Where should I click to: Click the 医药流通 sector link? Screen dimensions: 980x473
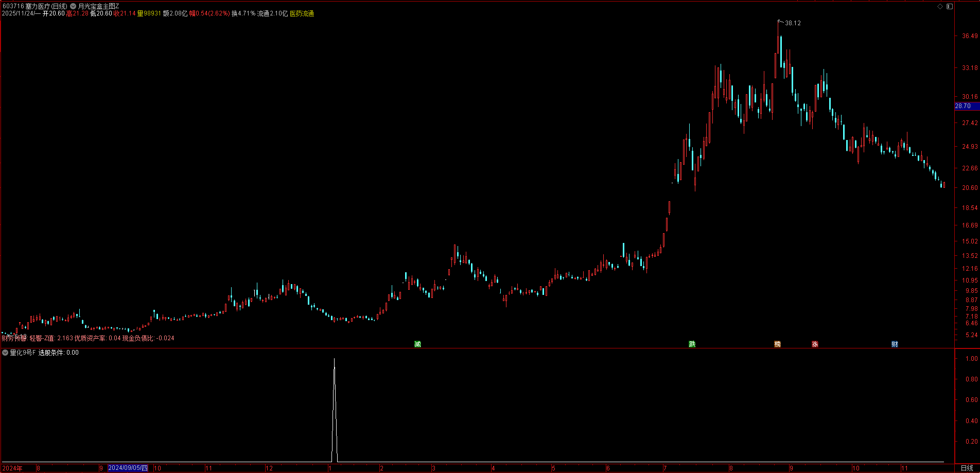coord(302,13)
